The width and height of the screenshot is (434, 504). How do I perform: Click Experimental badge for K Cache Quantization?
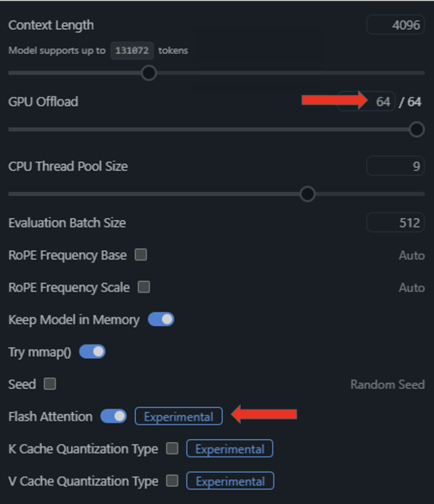(x=229, y=449)
